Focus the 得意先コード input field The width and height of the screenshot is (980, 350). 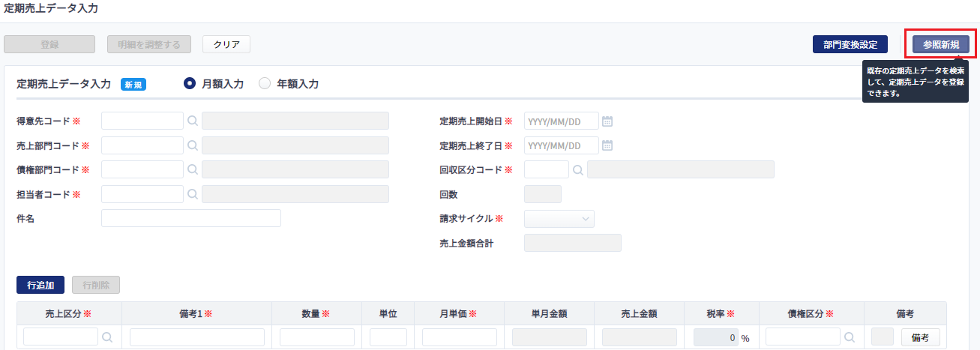coord(142,121)
